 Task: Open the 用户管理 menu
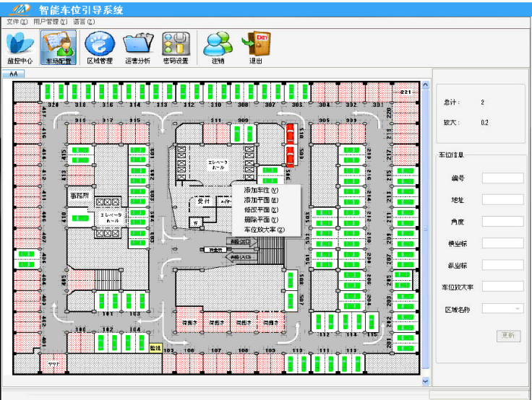click(x=50, y=22)
